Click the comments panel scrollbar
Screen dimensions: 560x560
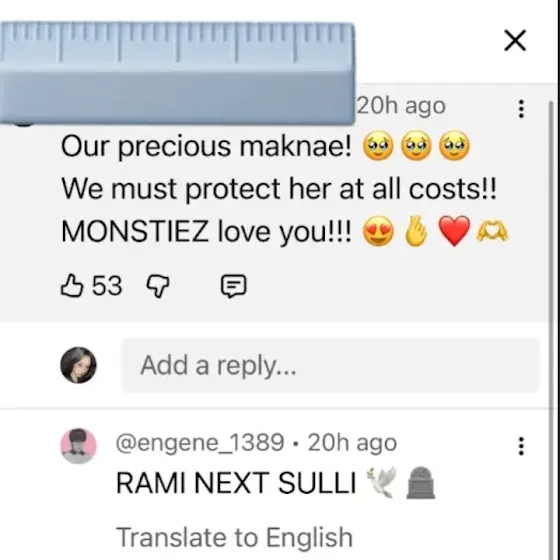pyautogui.click(x=552, y=321)
